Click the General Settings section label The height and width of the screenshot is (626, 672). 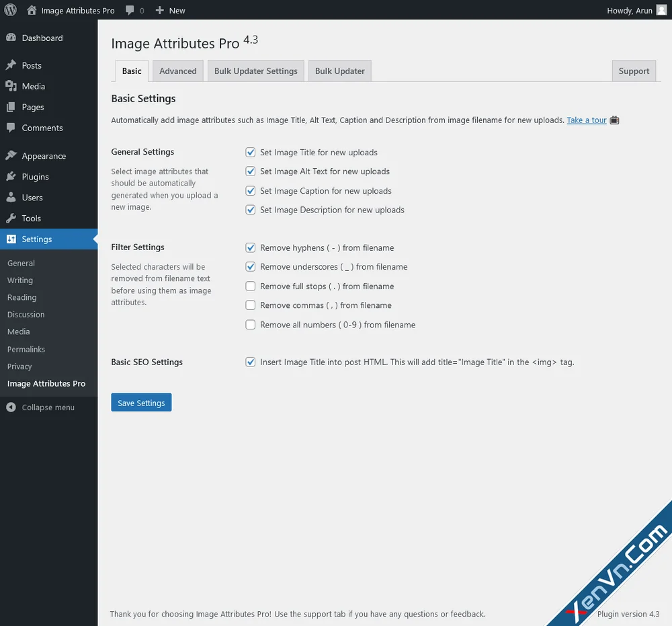pos(142,152)
